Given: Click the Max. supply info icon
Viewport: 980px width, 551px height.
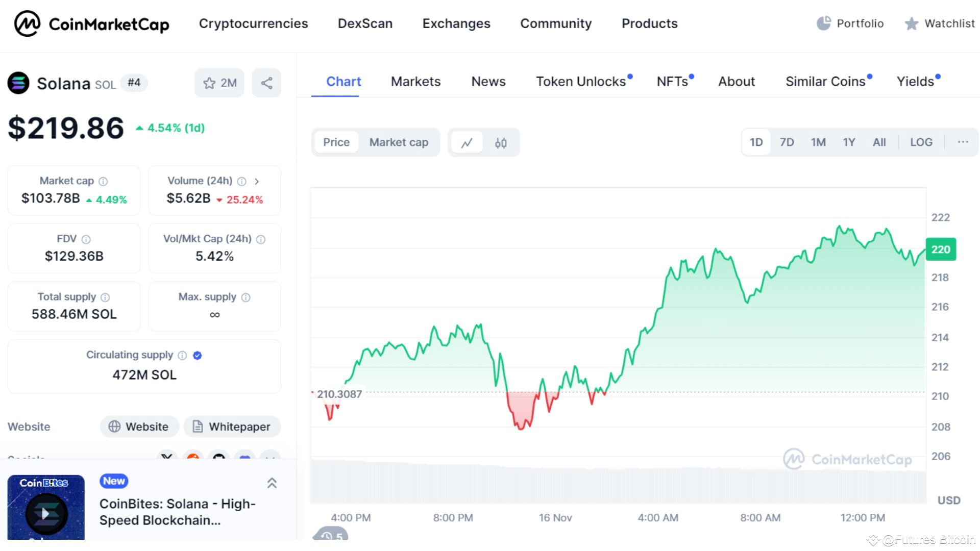Looking at the screenshot, I should tap(246, 297).
